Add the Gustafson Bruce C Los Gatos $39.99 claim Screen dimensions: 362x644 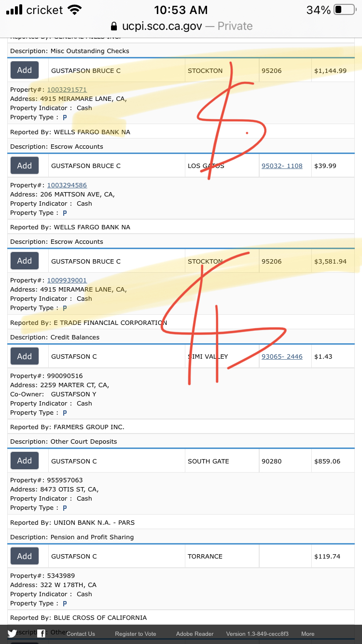click(x=25, y=166)
